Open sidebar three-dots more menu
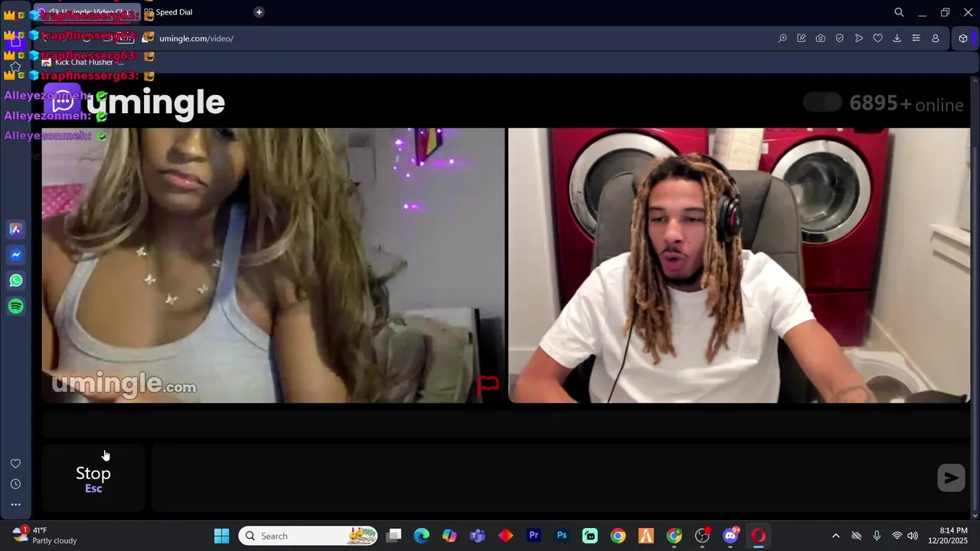 (15, 504)
